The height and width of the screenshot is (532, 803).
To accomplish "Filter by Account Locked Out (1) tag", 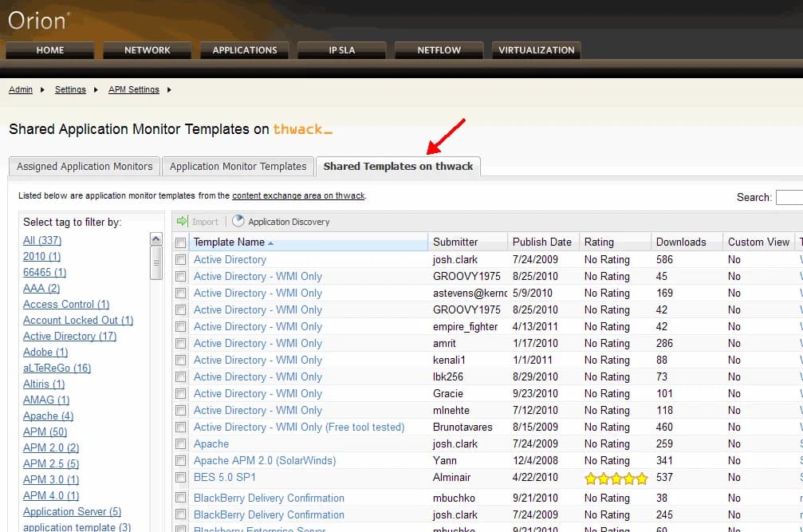I will coord(78,320).
